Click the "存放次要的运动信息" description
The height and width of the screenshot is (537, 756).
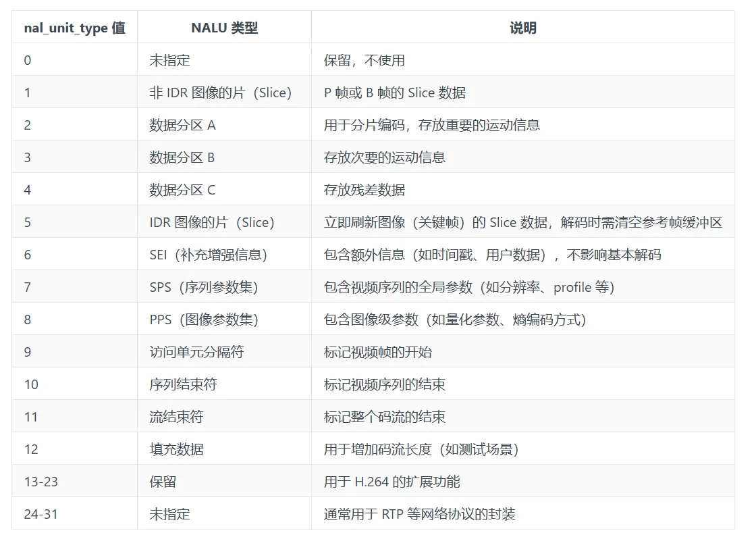coord(385,157)
